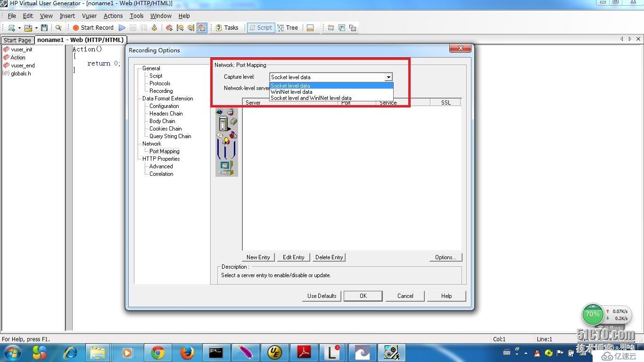Open the Capture level dropdown arrow
The height and width of the screenshot is (362, 644).
pyautogui.click(x=388, y=77)
